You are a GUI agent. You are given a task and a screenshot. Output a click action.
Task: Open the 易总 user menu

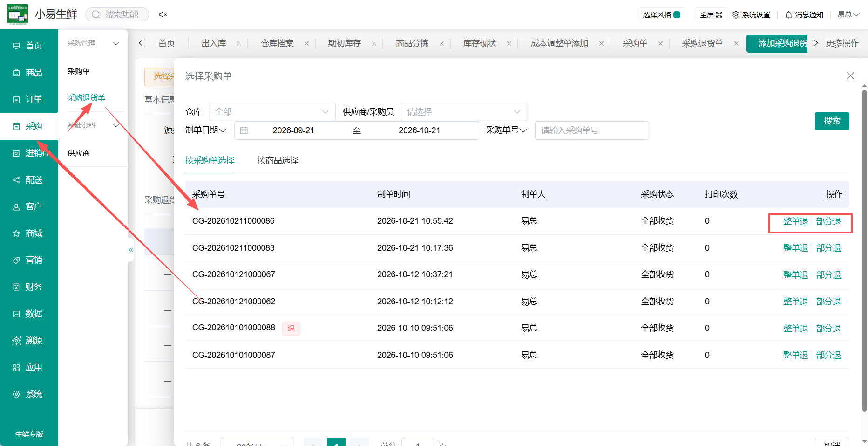click(x=848, y=14)
